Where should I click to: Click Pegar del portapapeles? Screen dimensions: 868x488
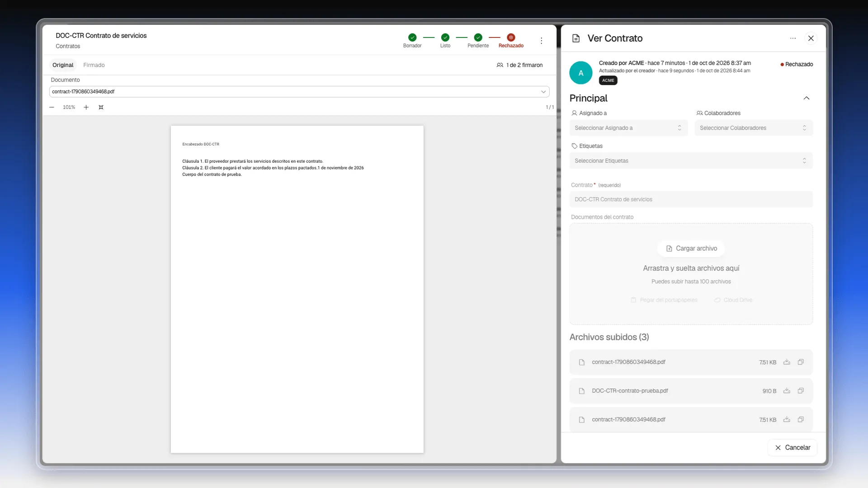coord(664,300)
